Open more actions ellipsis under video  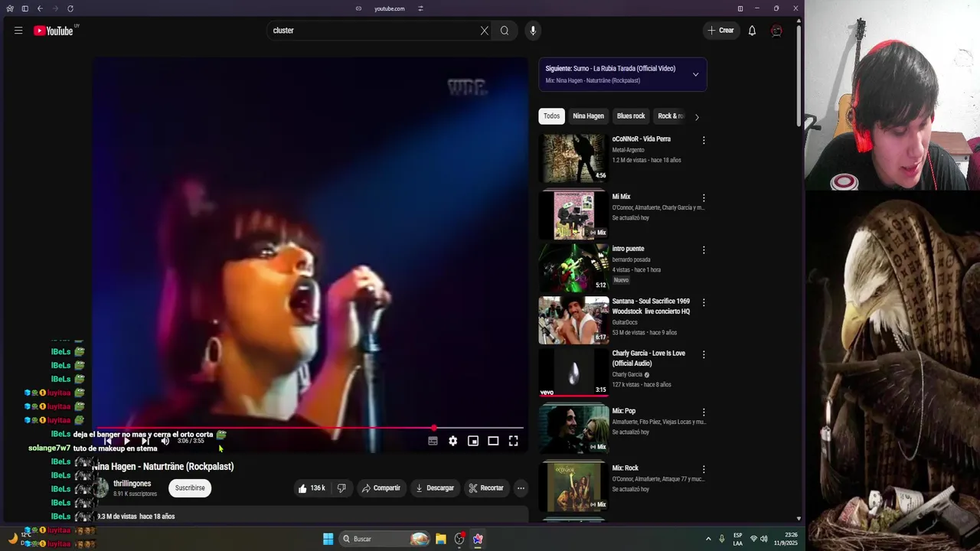tap(521, 488)
